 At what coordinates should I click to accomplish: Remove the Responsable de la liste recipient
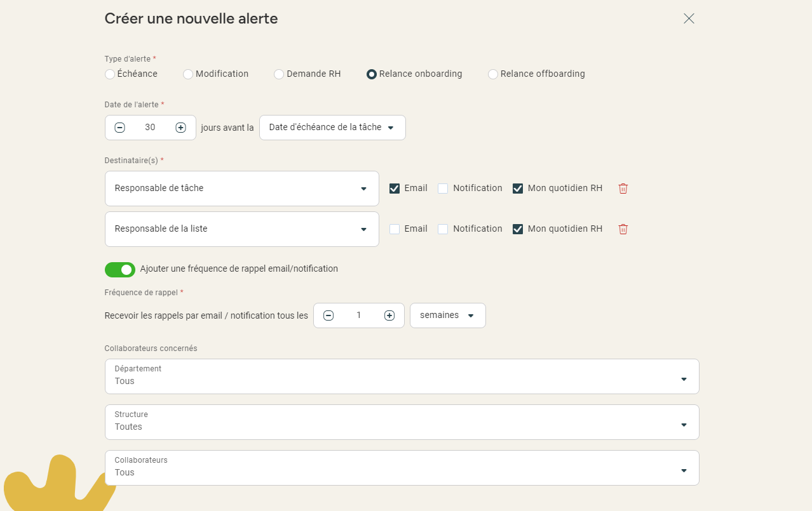(623, 229)
